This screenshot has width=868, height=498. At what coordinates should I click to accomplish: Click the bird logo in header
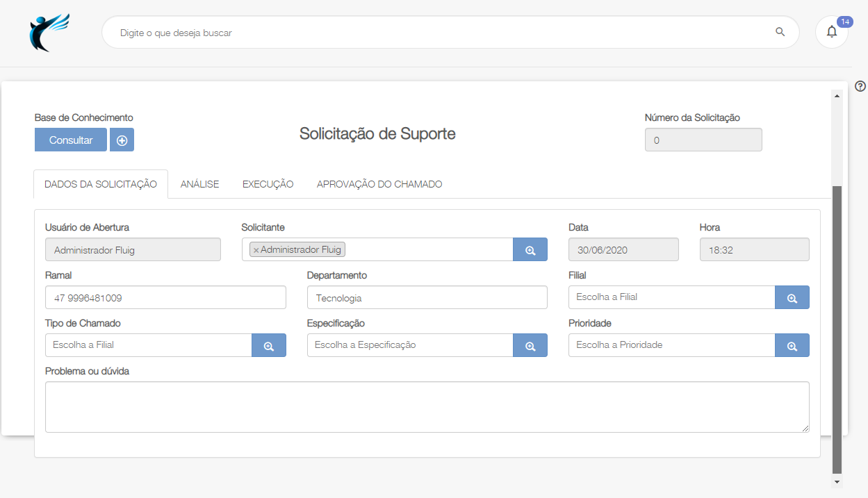[x=49, y=33]
